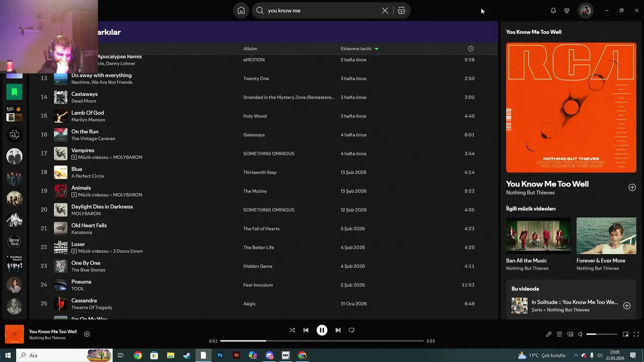Screen dimensions: 644x362
Task: Open Steam from the taskbar
Action: click(187, 355)
